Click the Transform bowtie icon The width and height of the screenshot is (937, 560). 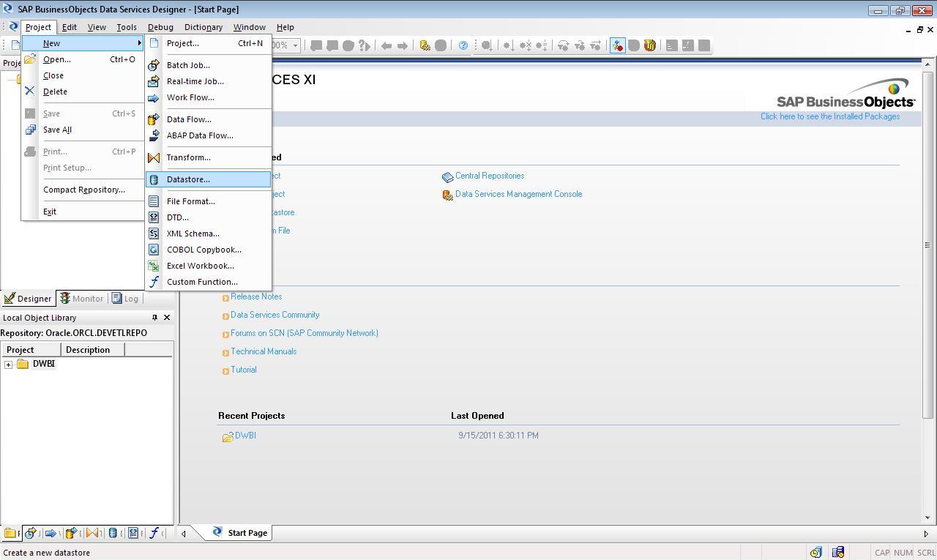pos(154,157)
